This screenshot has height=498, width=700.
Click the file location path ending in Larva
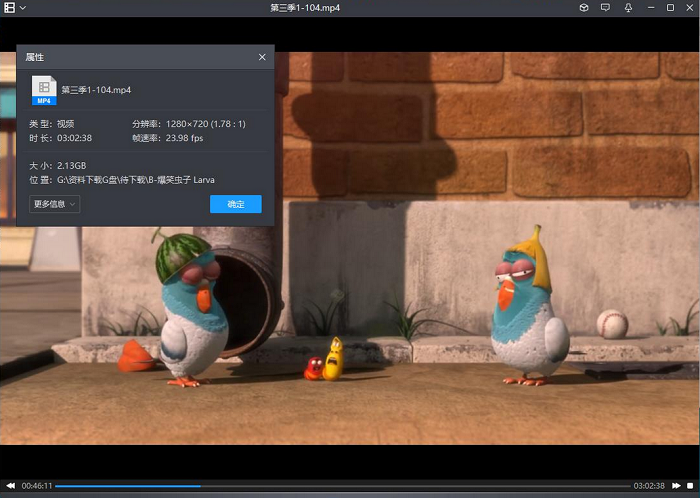pos(137,180)
